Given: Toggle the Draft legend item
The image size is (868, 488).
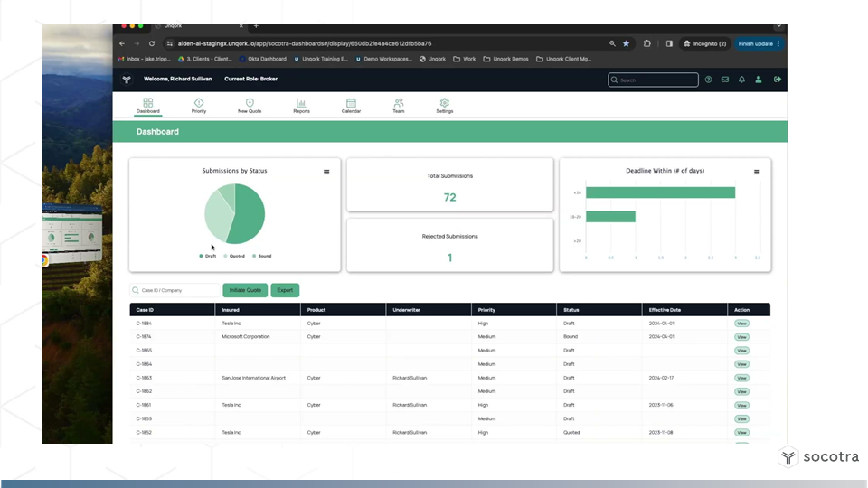Looking at the screenshot, I should pos(208,256).
